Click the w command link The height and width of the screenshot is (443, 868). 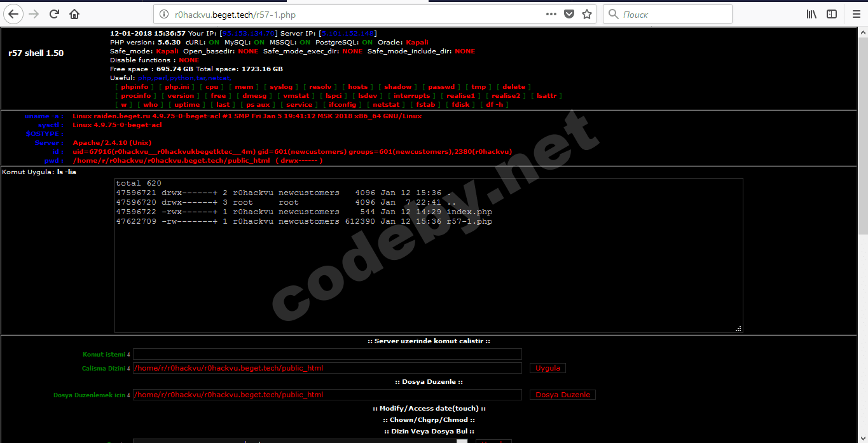(124, 104)
